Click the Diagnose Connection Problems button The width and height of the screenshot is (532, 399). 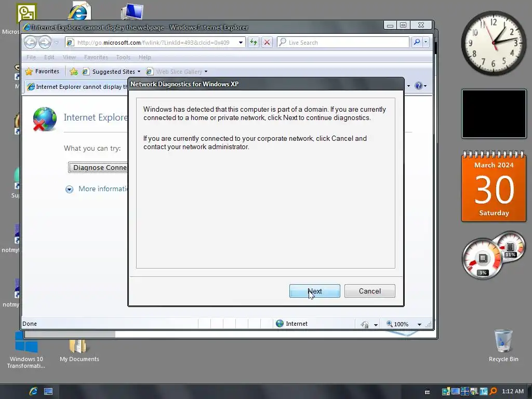(x=98, y=167)
